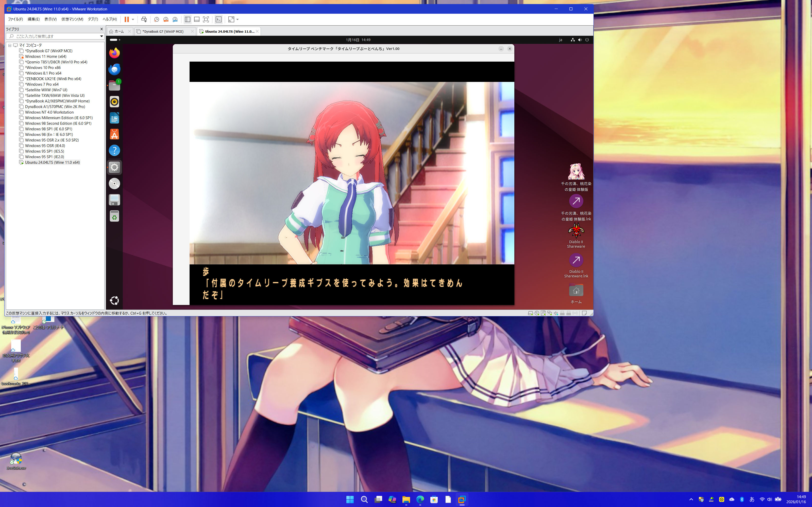Toggle the library sidebar view button
Viewport: 812px width, 507px height.
coord(188,20)
